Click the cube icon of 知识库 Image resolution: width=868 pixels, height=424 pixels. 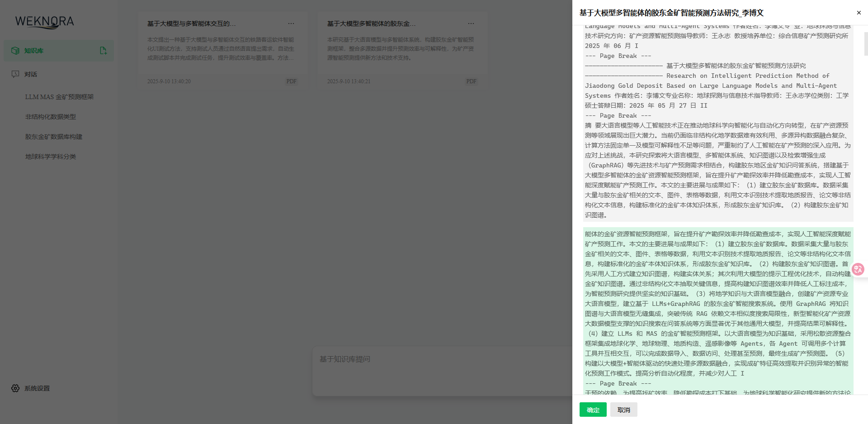tap(15, 51)
